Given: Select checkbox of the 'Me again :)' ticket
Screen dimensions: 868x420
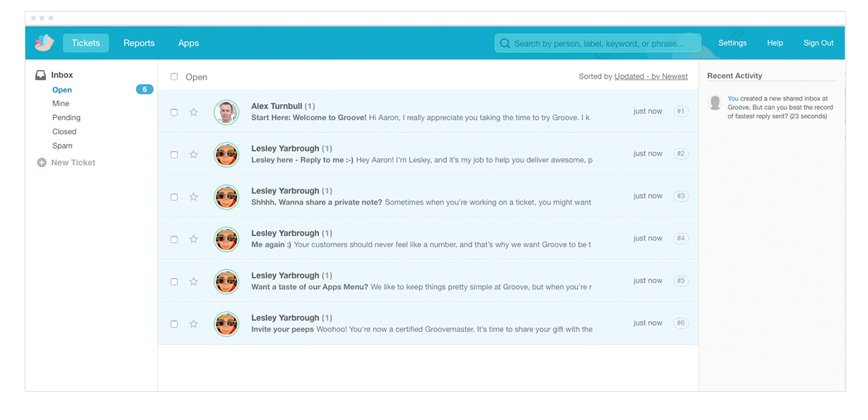Looking at the screenshot, I should tap(174, 239).
